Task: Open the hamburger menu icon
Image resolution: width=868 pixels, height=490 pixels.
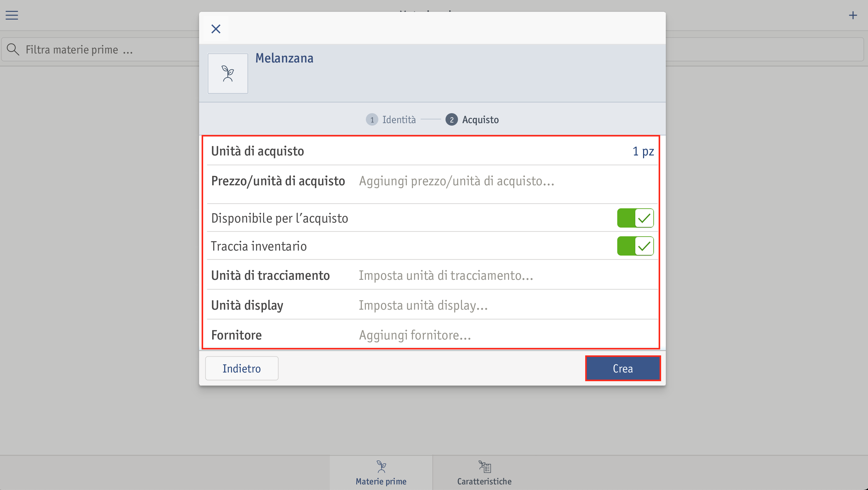Action: coord(12,15)
